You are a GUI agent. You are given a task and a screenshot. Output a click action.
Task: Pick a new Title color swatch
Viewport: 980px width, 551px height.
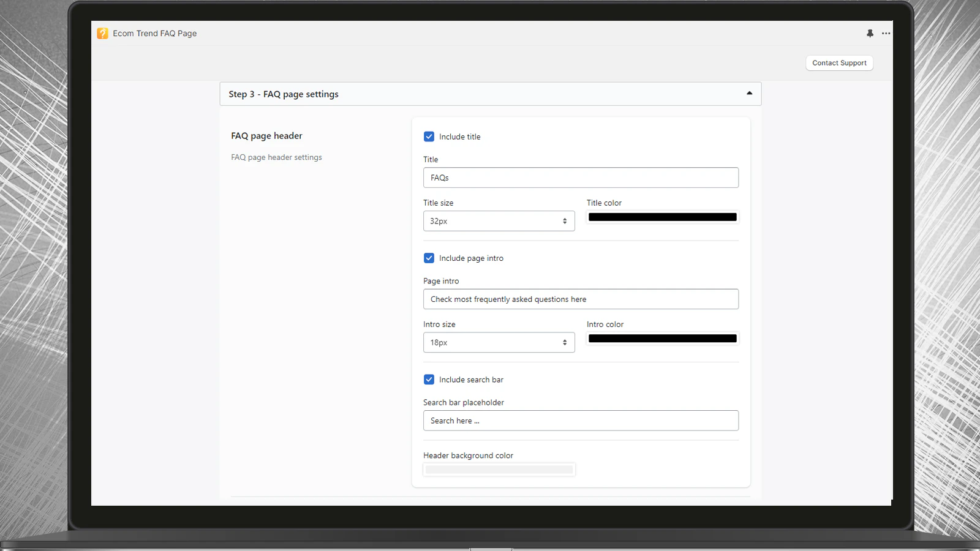tap(663, 217)
